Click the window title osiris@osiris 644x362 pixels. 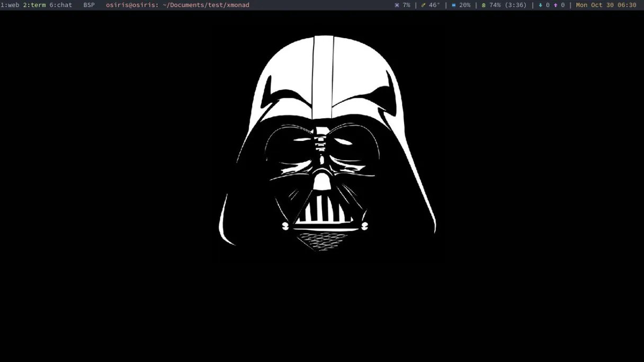pyautogui.click(x=132, y=5)
